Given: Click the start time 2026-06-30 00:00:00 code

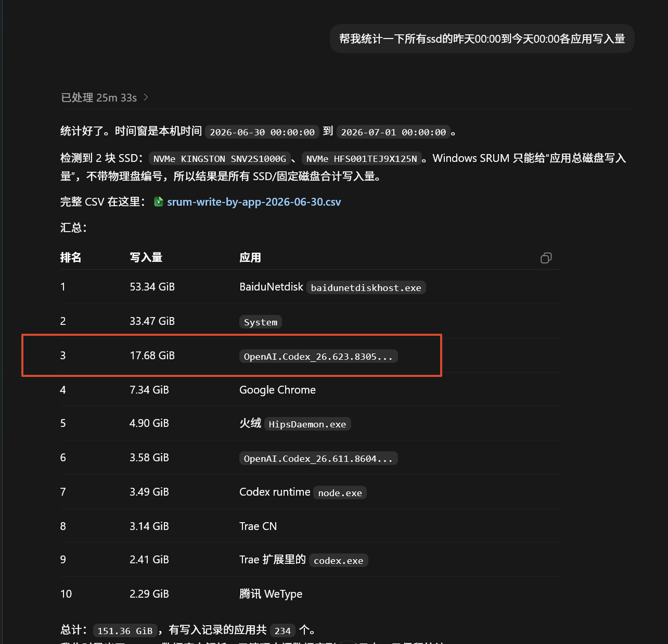Looking at the screenshot, I should (262, 132).
